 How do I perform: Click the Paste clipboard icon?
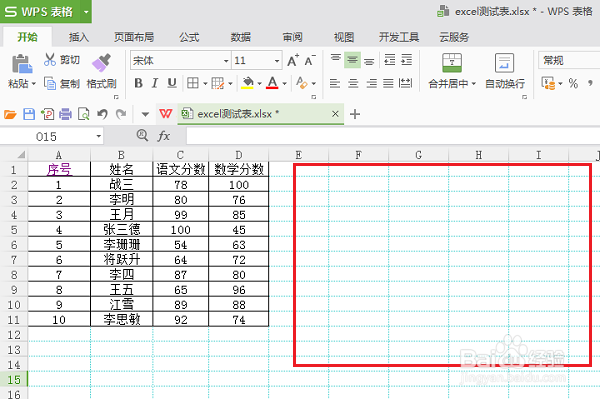coord(22,64)
